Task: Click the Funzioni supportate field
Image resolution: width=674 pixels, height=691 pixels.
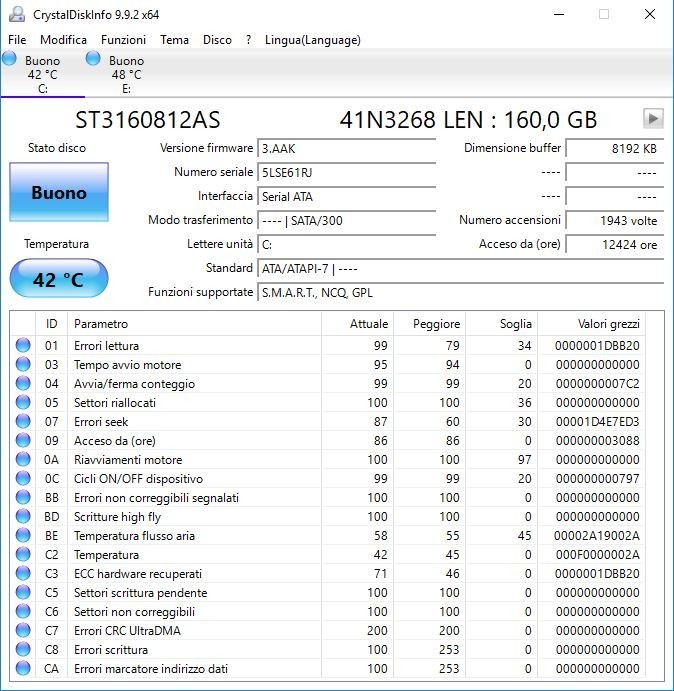Action: (x=461, y=293)
